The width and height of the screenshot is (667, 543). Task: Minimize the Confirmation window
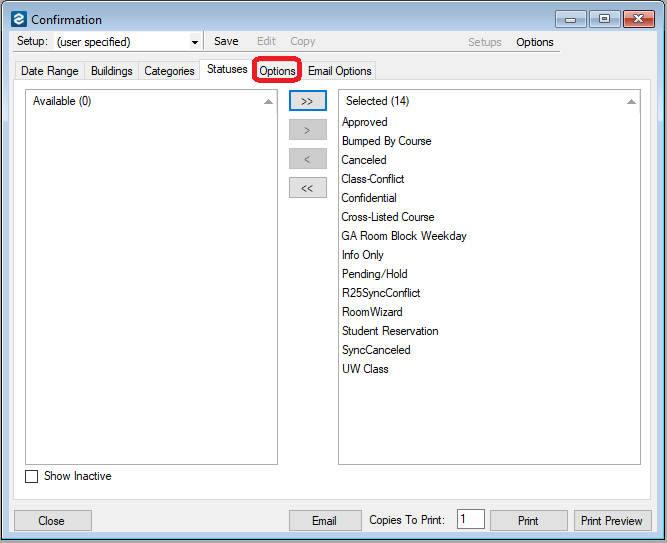coord(571,19)
